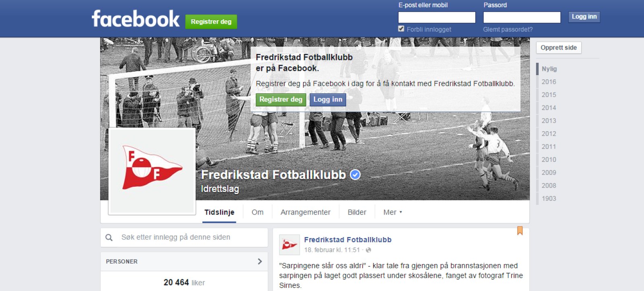Click the orange bookmark icon on post

pyautogui.click(x=520, y=231)
